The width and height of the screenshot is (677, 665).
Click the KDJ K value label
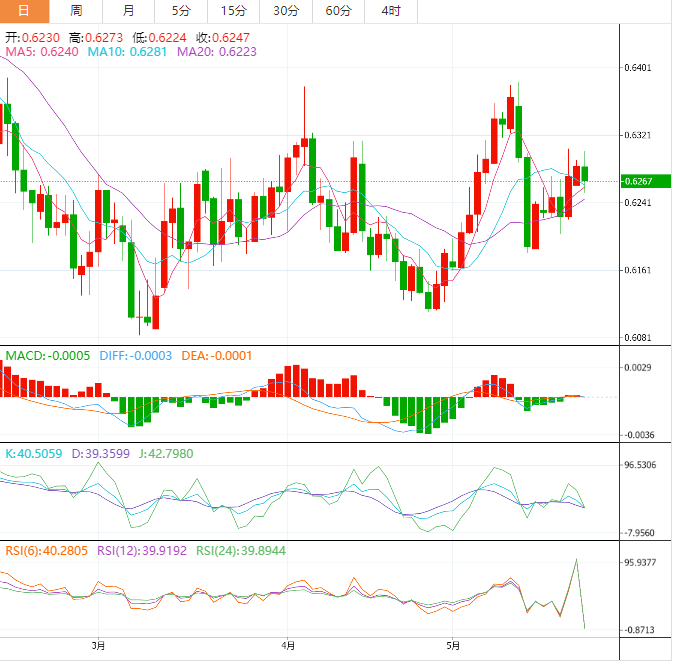pos(34,454)
